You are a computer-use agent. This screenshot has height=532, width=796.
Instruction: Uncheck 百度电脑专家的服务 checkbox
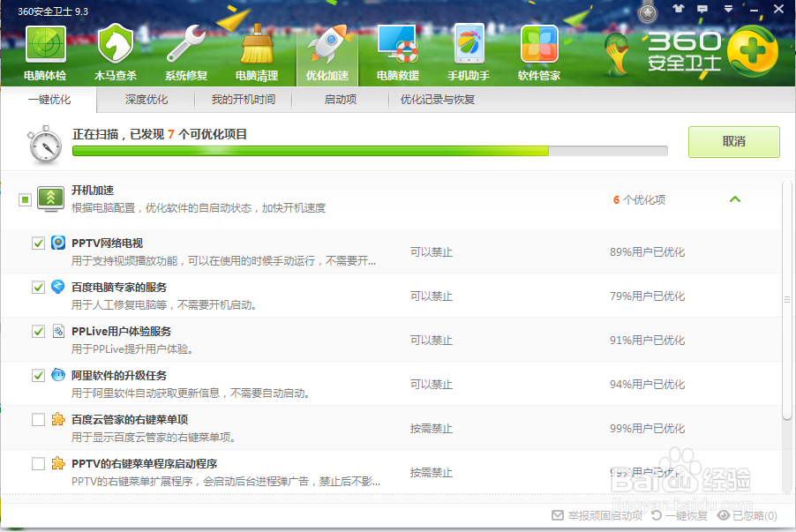click(38, 288)
